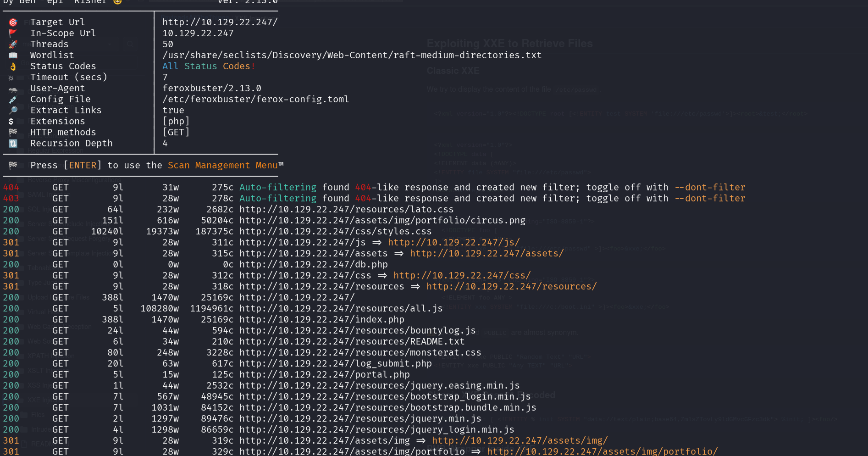Click the checkered flag beside HTTP methods
This screenshot has width=868, height=456.
[13, 133]
